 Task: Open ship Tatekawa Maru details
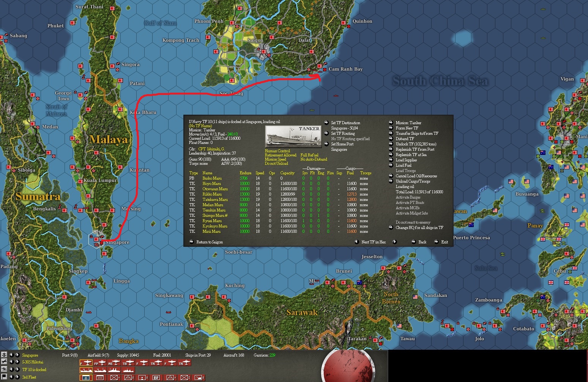point(215,199)
